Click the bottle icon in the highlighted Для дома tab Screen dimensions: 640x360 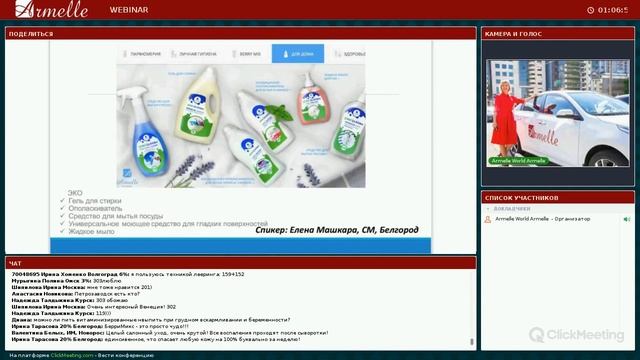pos(285,54)
